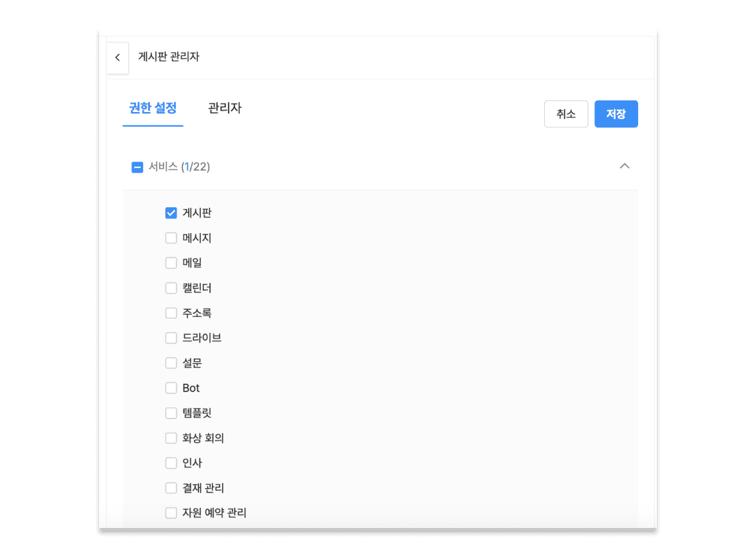Collapse the 서비스 section chevron
The image size is (756, 555).
point(623,166)
